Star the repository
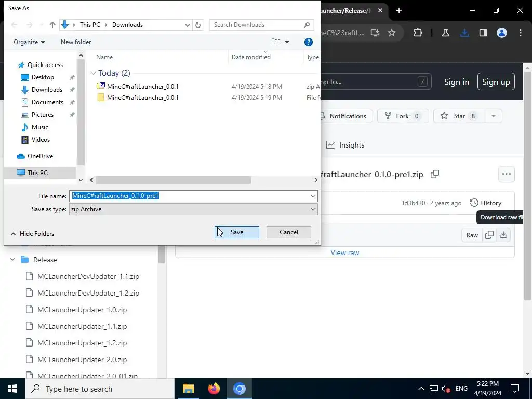This screenshot has height=399, width=532. coord(459,116)
